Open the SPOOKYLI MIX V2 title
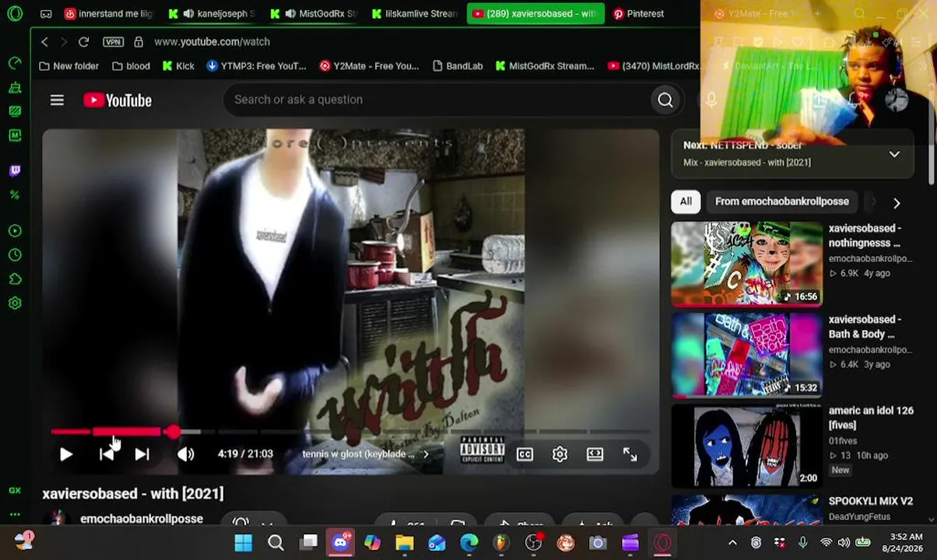937x560 pixels. point(870,501)
